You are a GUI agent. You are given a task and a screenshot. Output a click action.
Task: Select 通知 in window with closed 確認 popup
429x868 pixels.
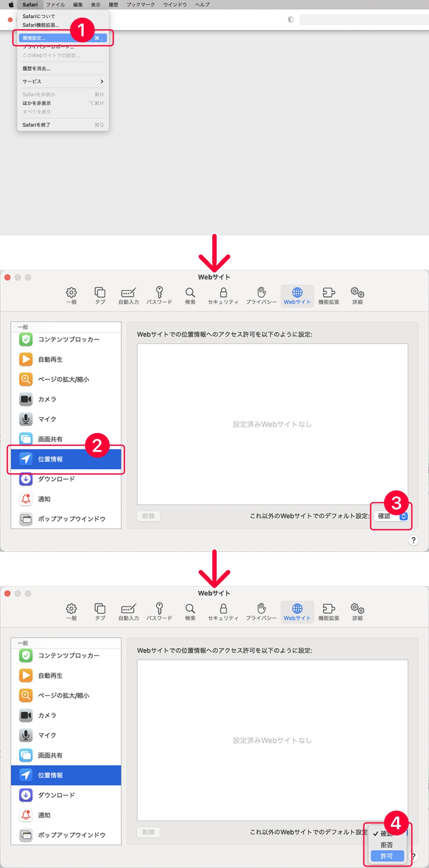coord(66,499)
